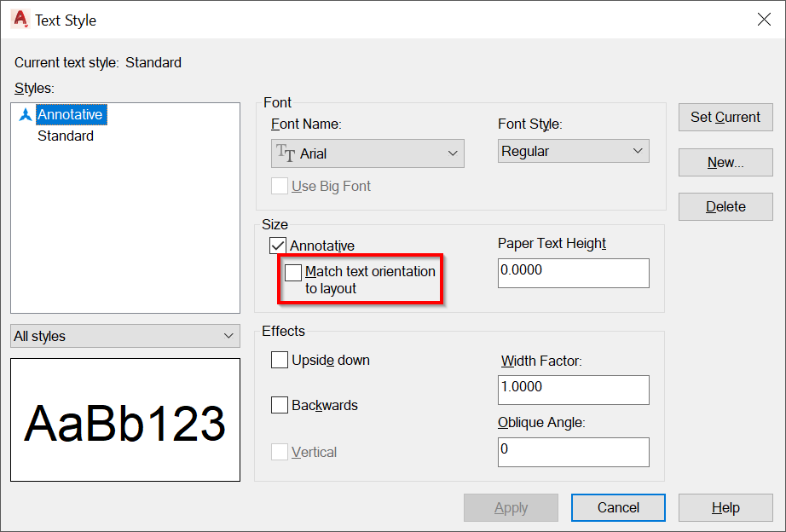Image resolution: width=786 pixels, height=532 pixels.
Task: Click the AutoCAD logo in the title bar
Action: 19,19
